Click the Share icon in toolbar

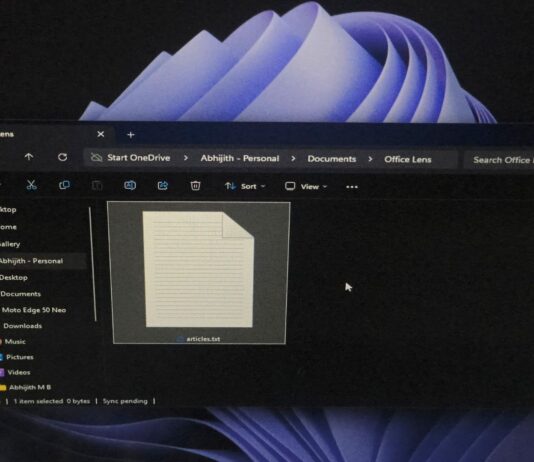(x=162, y=186)
